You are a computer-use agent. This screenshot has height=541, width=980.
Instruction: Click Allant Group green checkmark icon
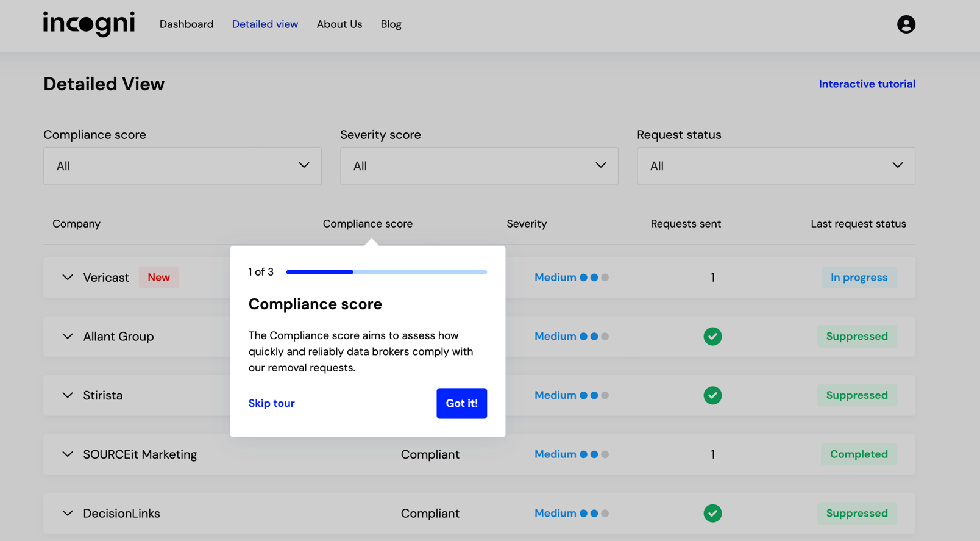coord(712,336)
